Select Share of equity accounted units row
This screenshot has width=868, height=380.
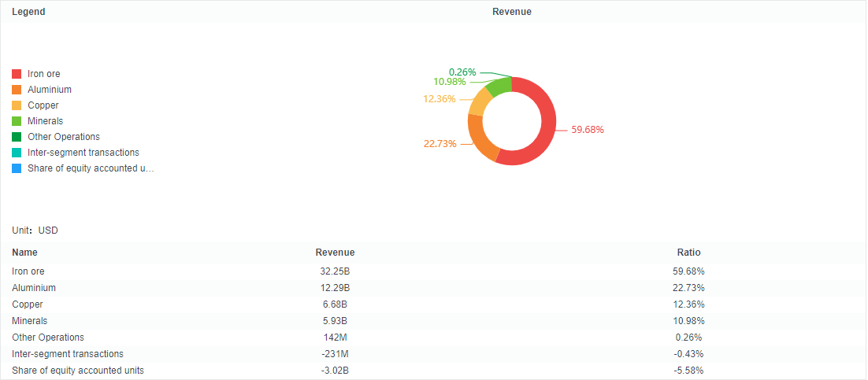(78, 371)
